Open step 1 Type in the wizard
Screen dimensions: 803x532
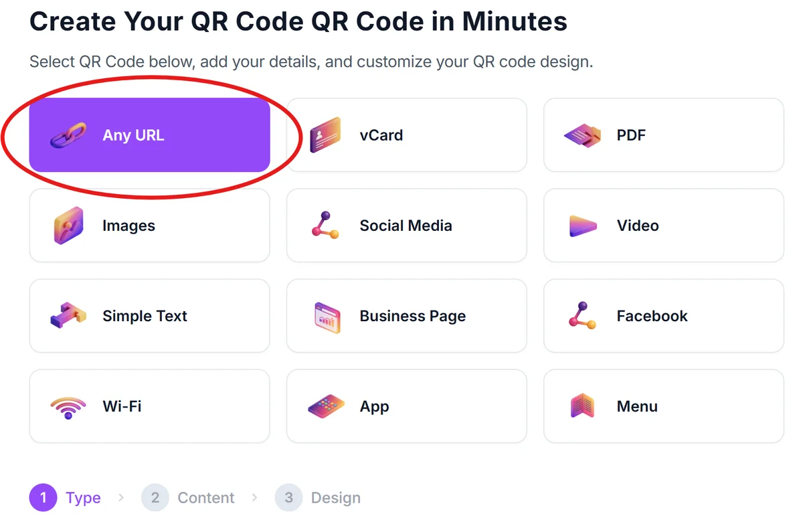coord(83,498)
